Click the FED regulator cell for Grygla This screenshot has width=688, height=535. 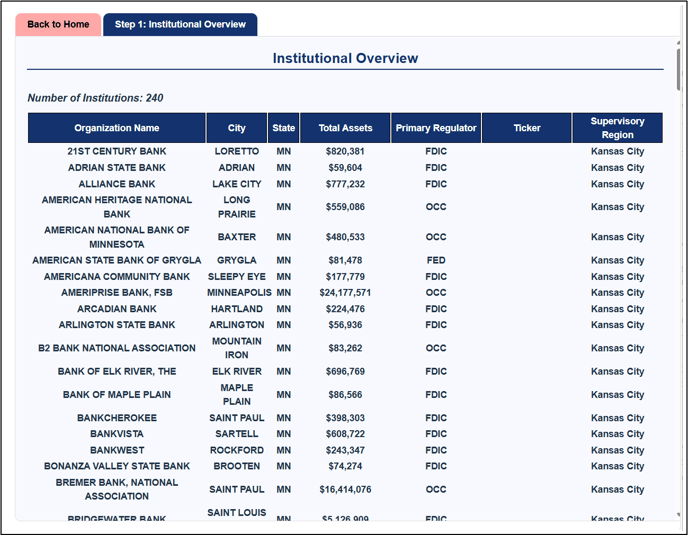pyautogui.click(x=436, y=260)
